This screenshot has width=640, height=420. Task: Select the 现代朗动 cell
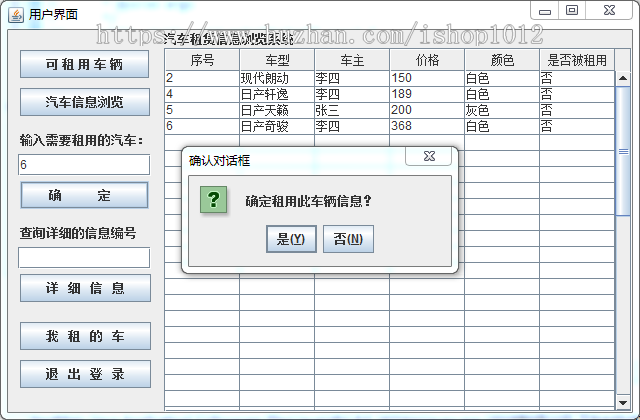(x=277, y=78)
